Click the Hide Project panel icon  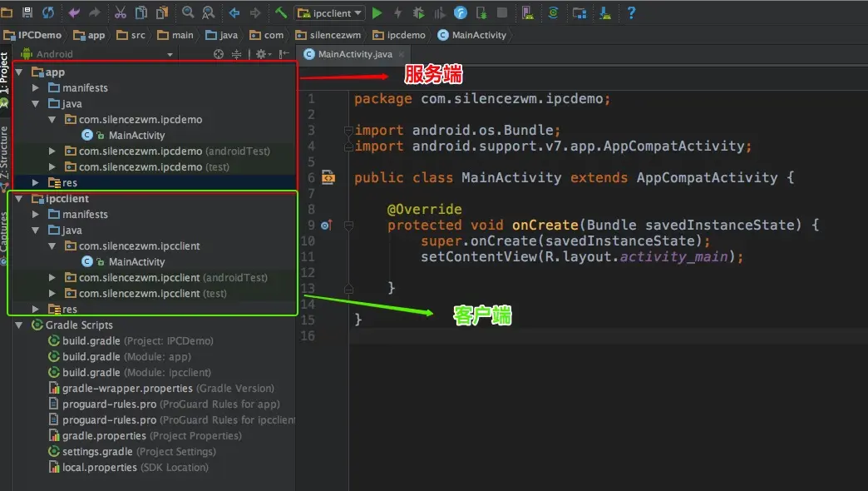coord(284,54)
